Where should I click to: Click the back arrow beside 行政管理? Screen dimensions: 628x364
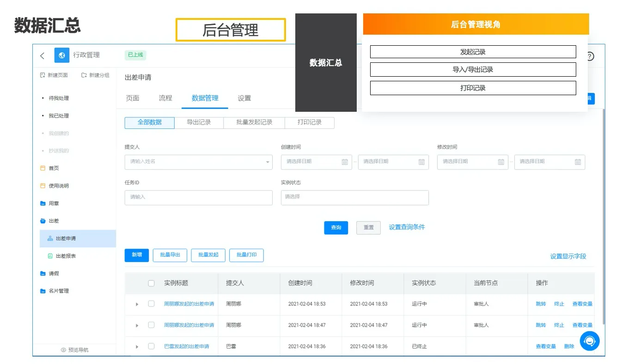pyautogui.click(x=43, y=55)
